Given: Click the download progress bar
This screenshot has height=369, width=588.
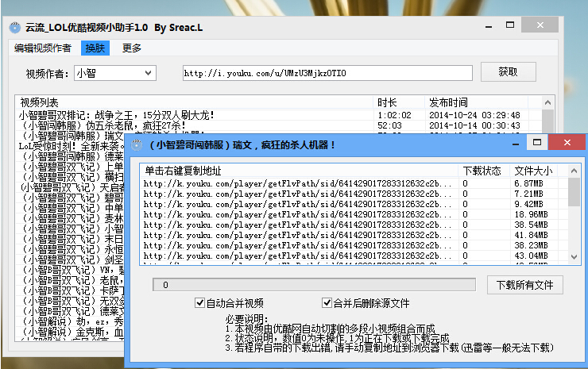Looking at the screenshot, I should (314, 285).
